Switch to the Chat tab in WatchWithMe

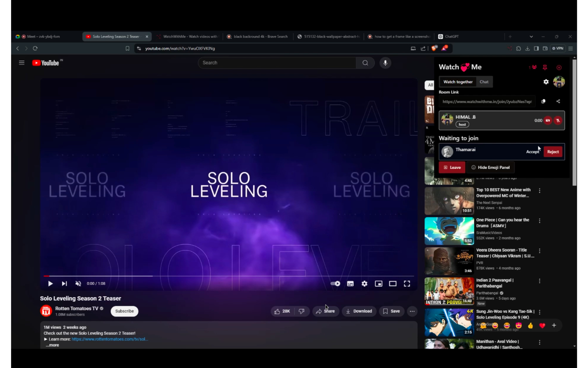(x=484, y=82)
